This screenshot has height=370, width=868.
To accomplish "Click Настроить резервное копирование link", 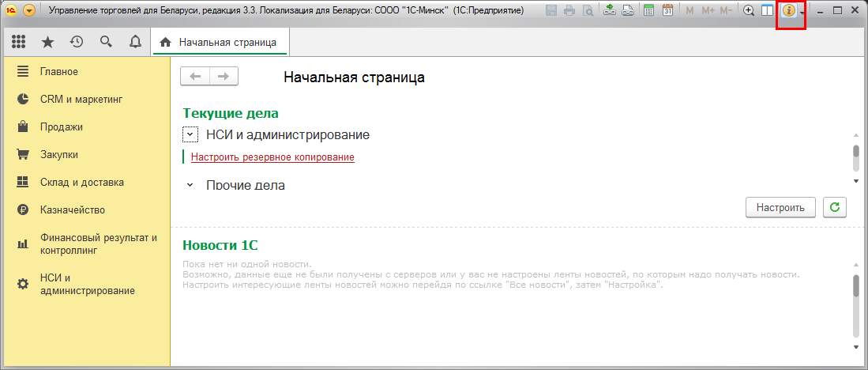I will pyautogui.click(x=272, y=157).
